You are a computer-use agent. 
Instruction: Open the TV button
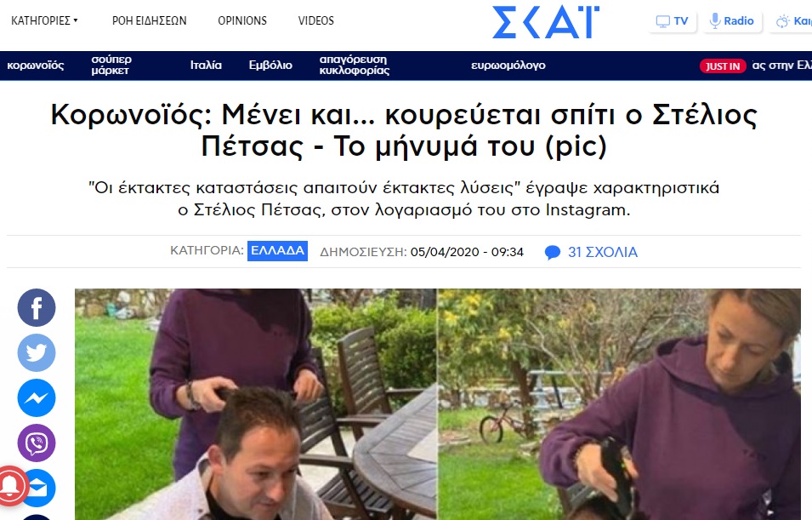(672, 21)
